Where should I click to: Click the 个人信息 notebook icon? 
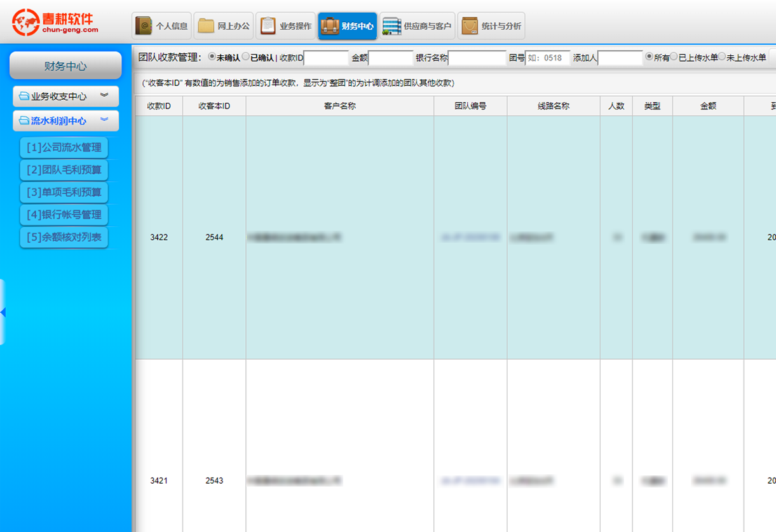144,26
